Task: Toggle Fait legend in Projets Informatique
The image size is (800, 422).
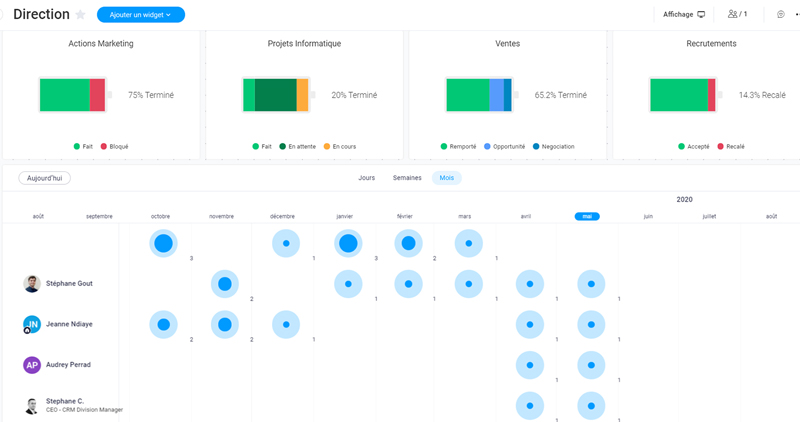Action: point(262,146)
